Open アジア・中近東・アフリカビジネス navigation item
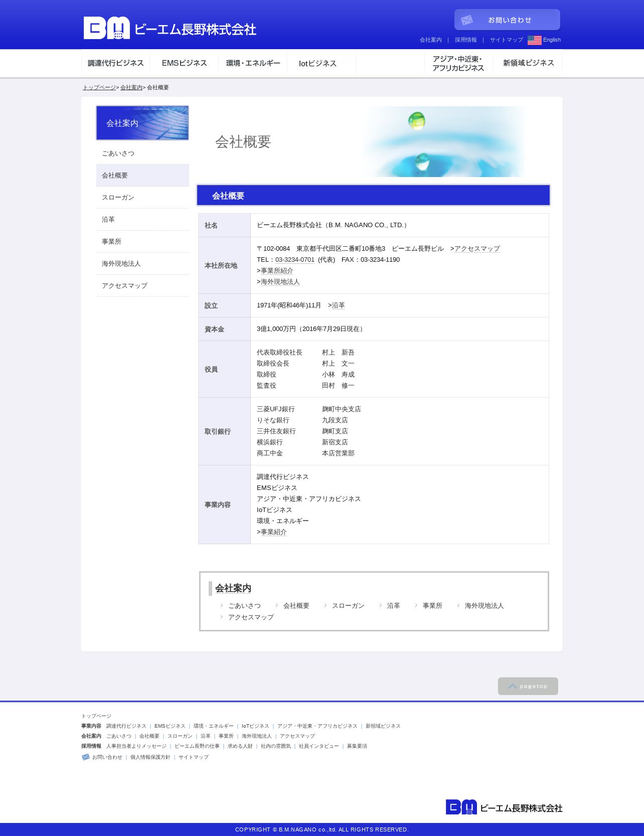644x836 pixels. click(x=458, y=63)
